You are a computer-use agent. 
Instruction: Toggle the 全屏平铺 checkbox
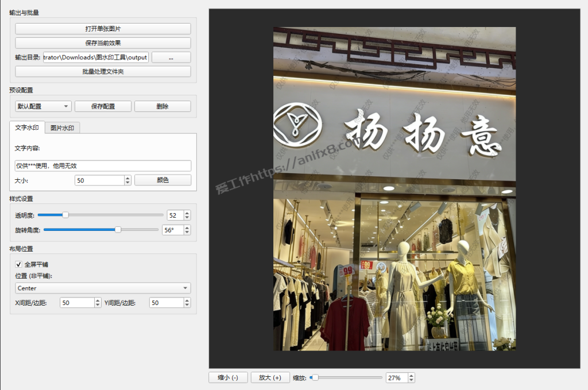click(x=18, y=265)
